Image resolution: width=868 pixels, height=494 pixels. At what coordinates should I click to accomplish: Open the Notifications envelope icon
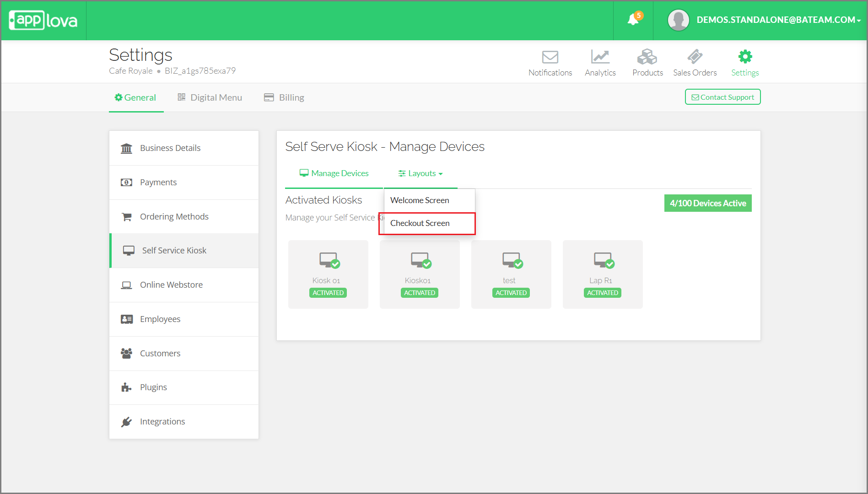pyautogui.click(x=550, y=57)
